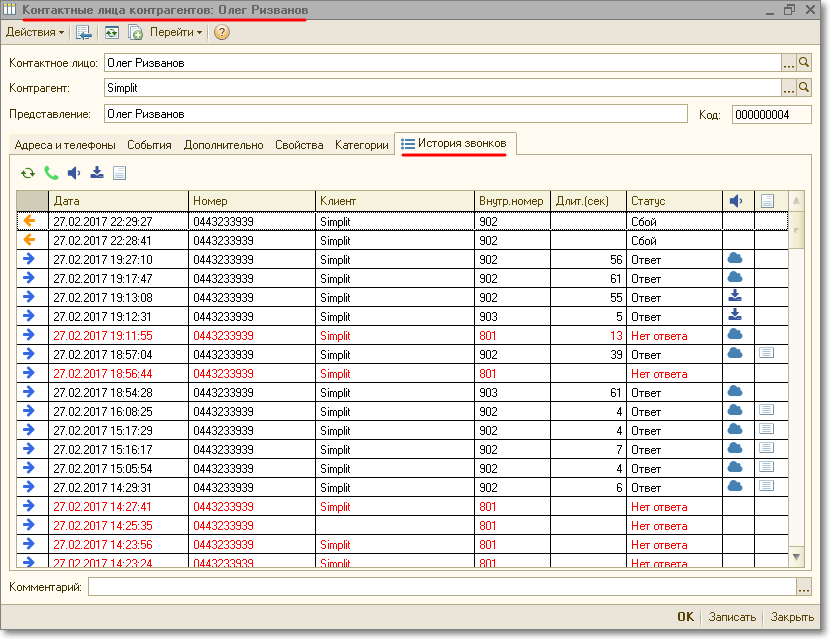Expand the Перейти dropdown menu

(176, 32)
